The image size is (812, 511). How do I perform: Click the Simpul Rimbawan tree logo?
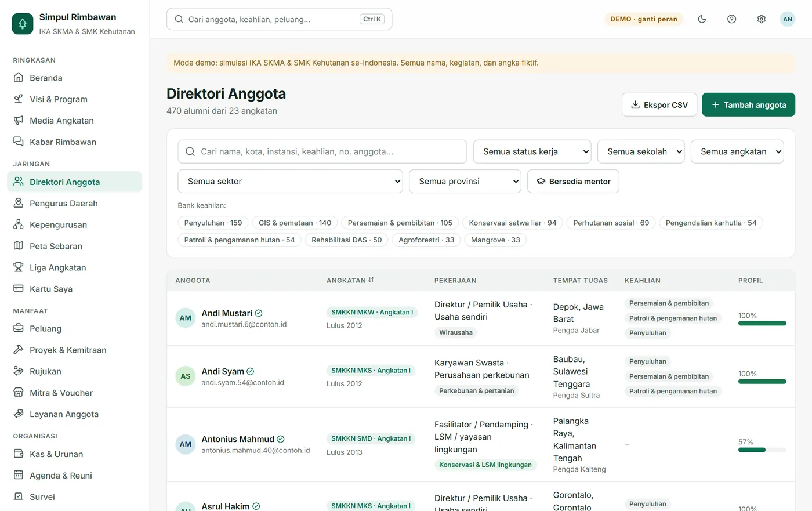click(x=23, y=24)
